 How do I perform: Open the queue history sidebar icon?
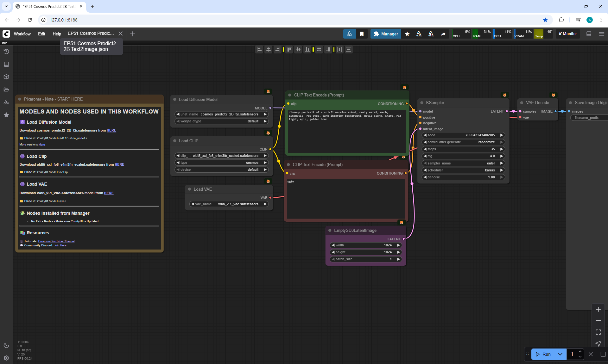pos(6,52)
